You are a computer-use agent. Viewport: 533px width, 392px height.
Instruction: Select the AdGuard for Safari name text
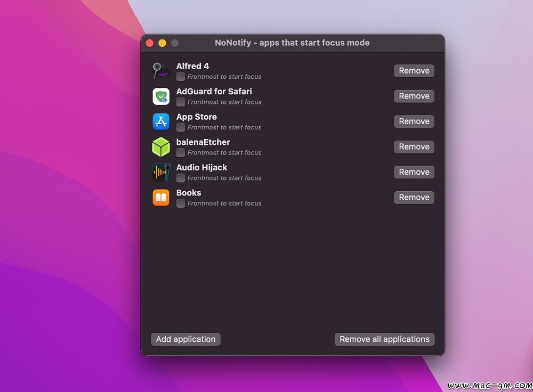[x=214, y=92]
